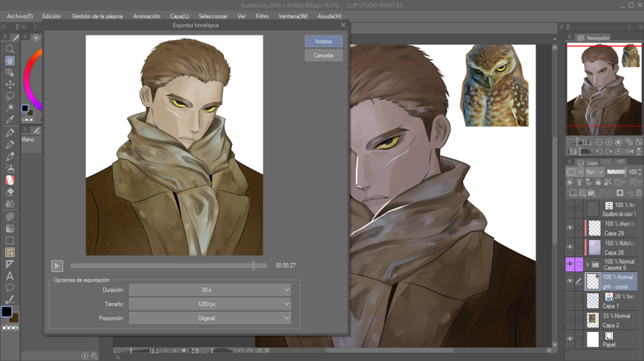Open the layer palette color dropdown
The image size is (644, 361).
[575, 172]
